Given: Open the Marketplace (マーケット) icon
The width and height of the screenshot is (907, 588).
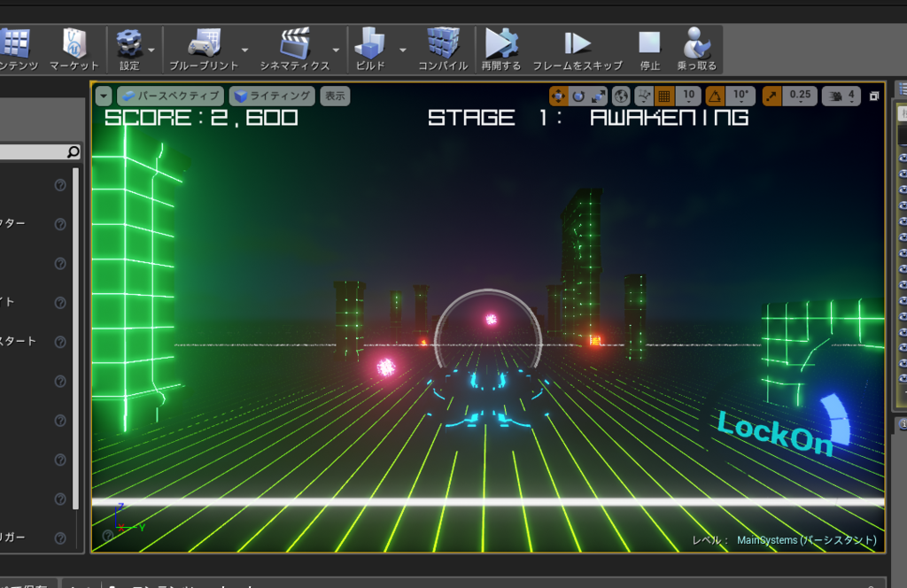Looking at the screenshot, I should point(74,49).
